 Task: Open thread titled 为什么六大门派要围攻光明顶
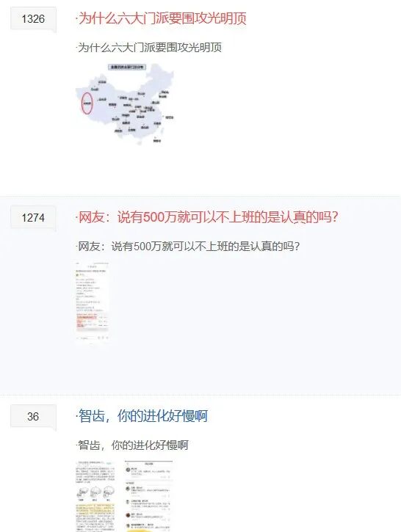162,18
